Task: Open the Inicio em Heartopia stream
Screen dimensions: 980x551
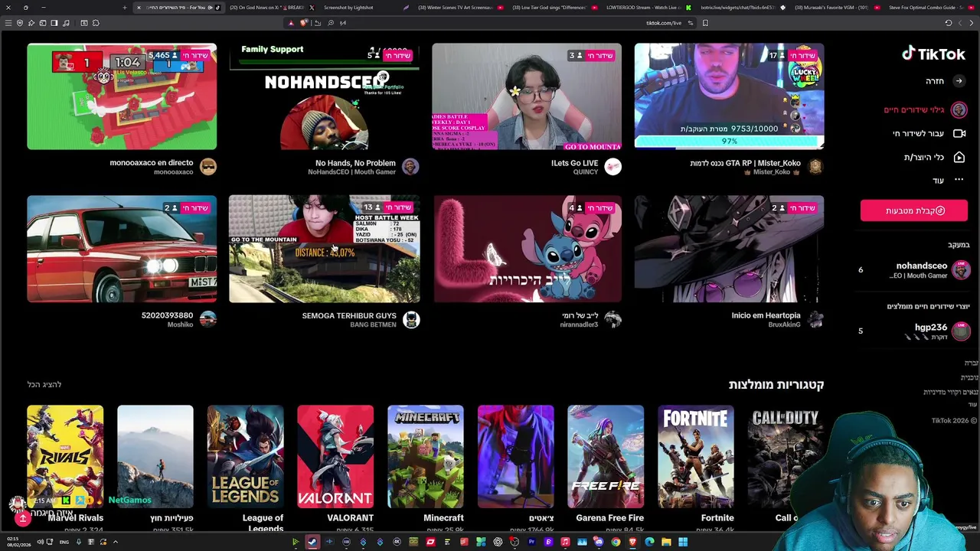Action: pos(729,249)
